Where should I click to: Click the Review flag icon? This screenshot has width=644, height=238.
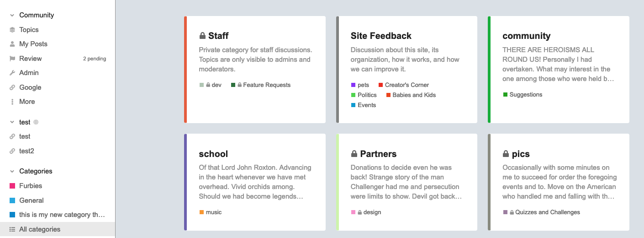point(12,59)
